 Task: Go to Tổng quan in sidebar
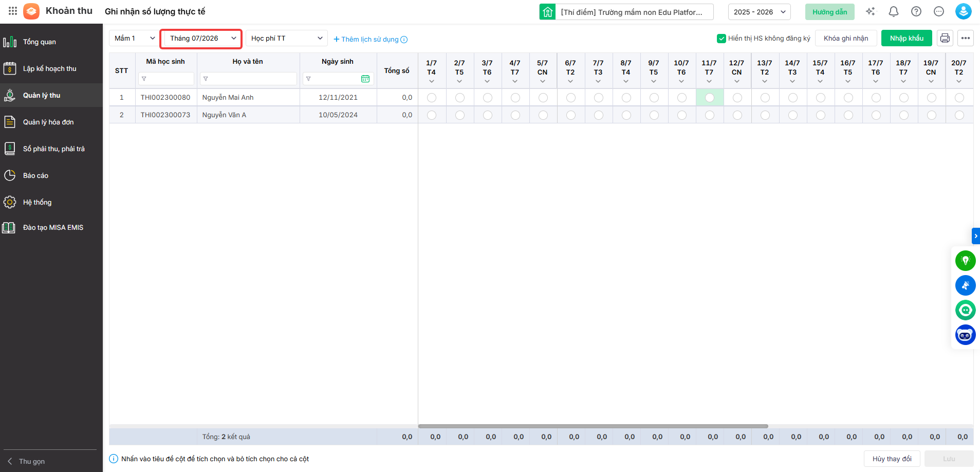[51, 42]
